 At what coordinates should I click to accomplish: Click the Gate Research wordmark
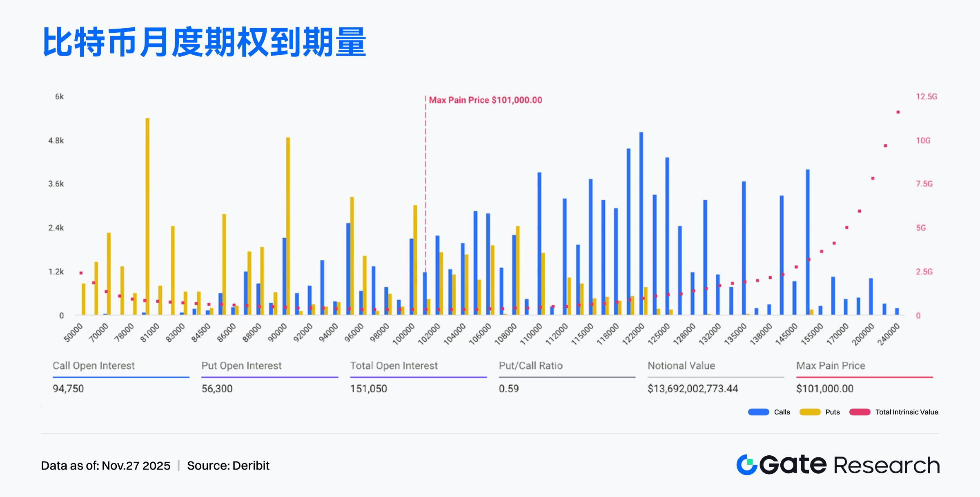849,465
